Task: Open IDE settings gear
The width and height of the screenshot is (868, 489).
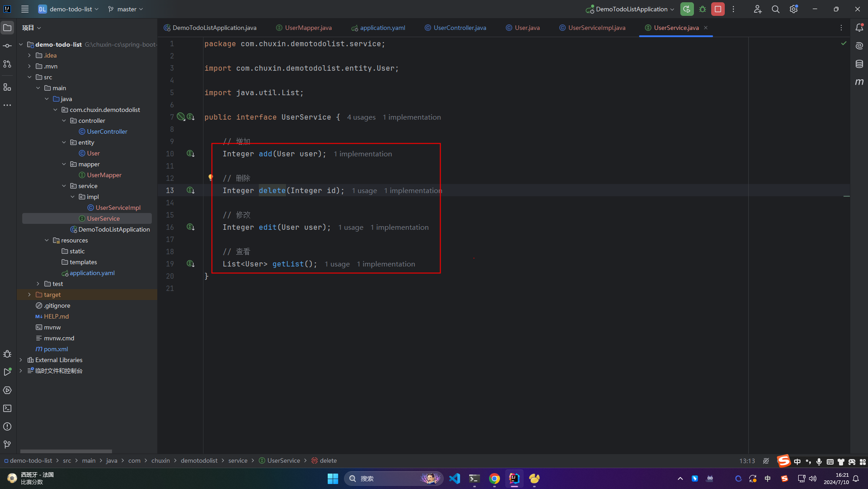Action: point(794,9)
